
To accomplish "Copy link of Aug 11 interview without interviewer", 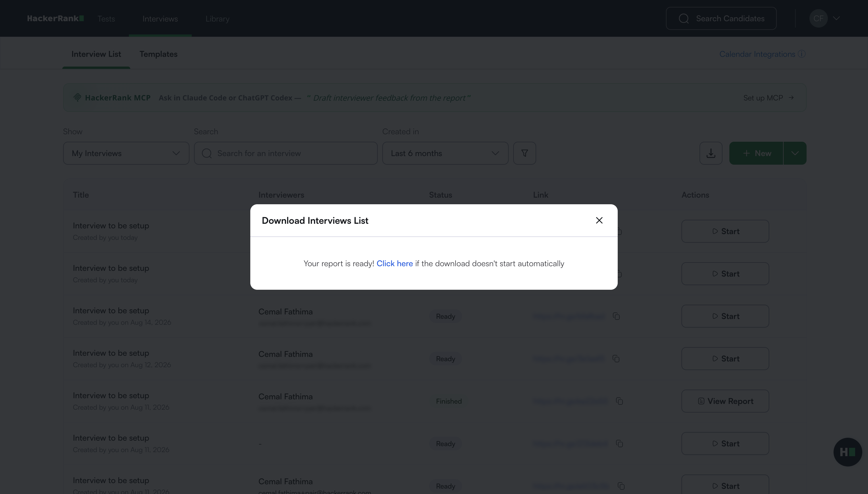I will point(619,444).
